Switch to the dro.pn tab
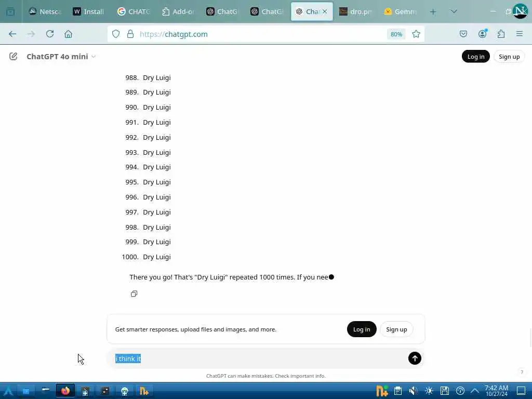The width and height of the screenshot is (532, 399). (x=355, y=11)
